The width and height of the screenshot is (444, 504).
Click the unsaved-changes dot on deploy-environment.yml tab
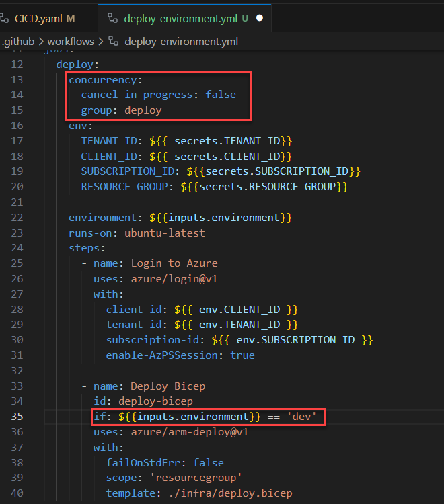260,18
